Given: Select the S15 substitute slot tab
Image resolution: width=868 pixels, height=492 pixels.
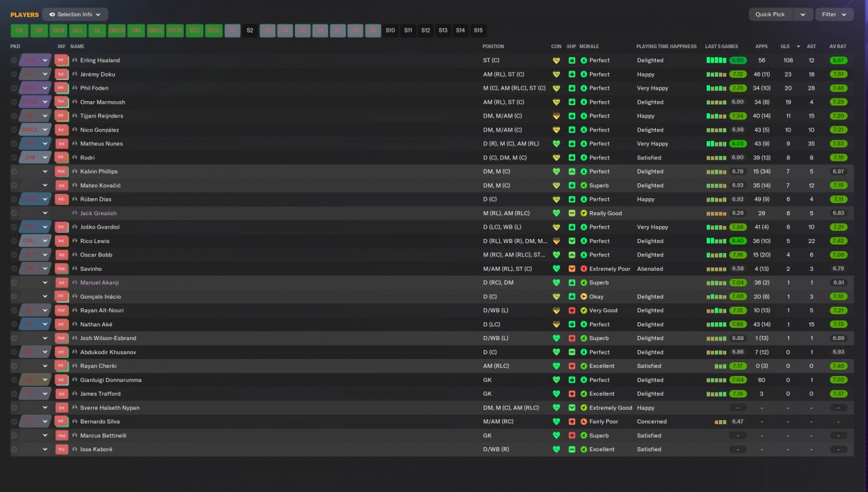Looking at the screenshot, I should [478, 31].
